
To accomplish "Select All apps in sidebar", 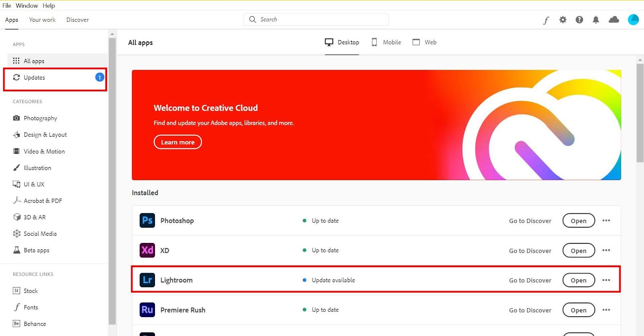I will pyautogui.click(x=58, y=61).
